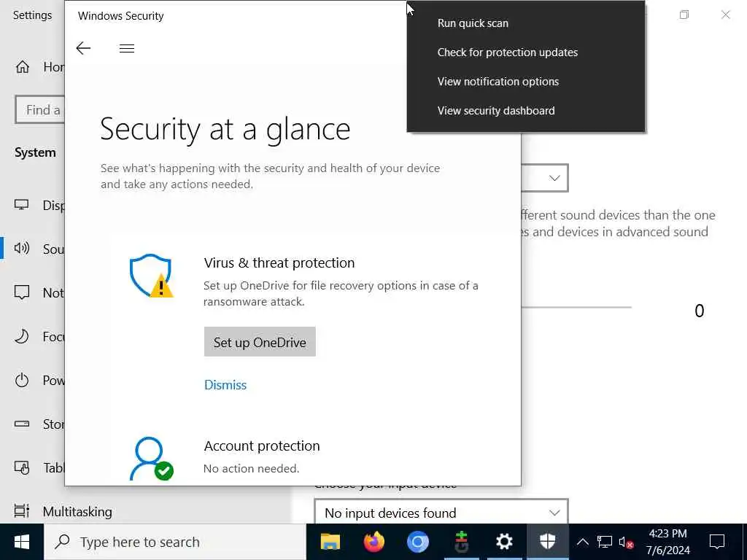This screenshot has width=747, height=560.
Task: Open the clock showing 4:23 PM
Action: tap(668, 542)
